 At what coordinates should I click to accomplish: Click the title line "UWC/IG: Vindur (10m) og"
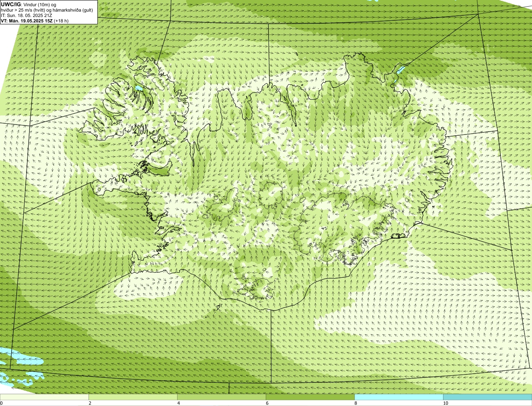pyautogui.click(x=29, y=4)
